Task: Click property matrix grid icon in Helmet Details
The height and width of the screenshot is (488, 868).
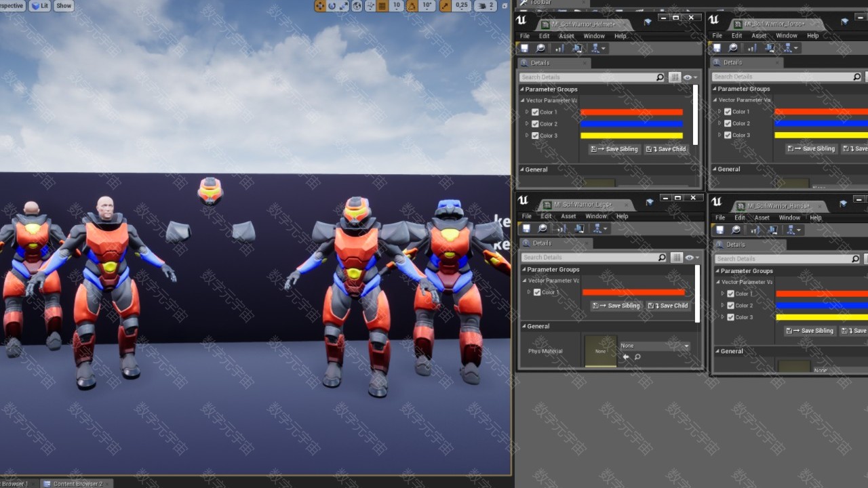Action: pyautogui.click(x=675, y=78)
